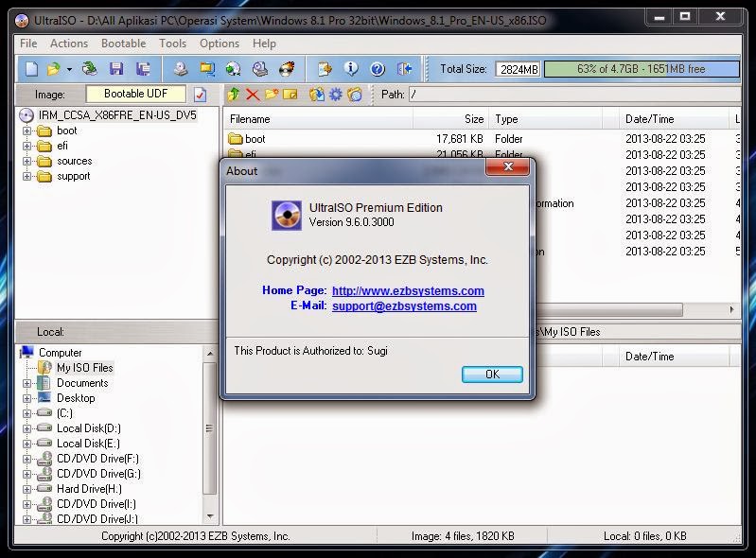Select My ISO Files in the Local tree

point(85,368)
